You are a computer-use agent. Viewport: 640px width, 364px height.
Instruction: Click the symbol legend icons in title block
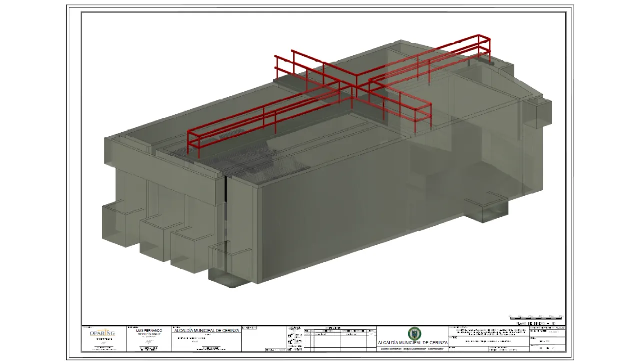click(x=295, y=340)
